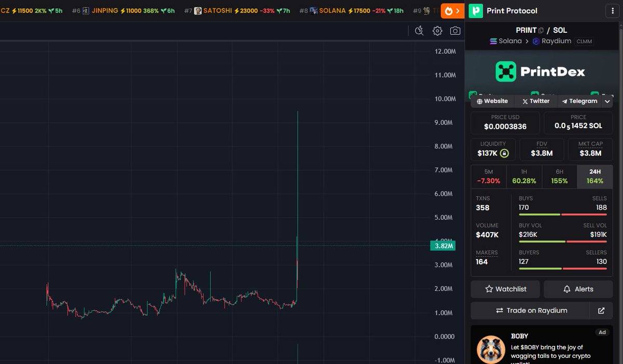Click the SOLANA trending token avatar
This screenshot has width=623, height=364.
pyautogui.click(x=314, y=10)
